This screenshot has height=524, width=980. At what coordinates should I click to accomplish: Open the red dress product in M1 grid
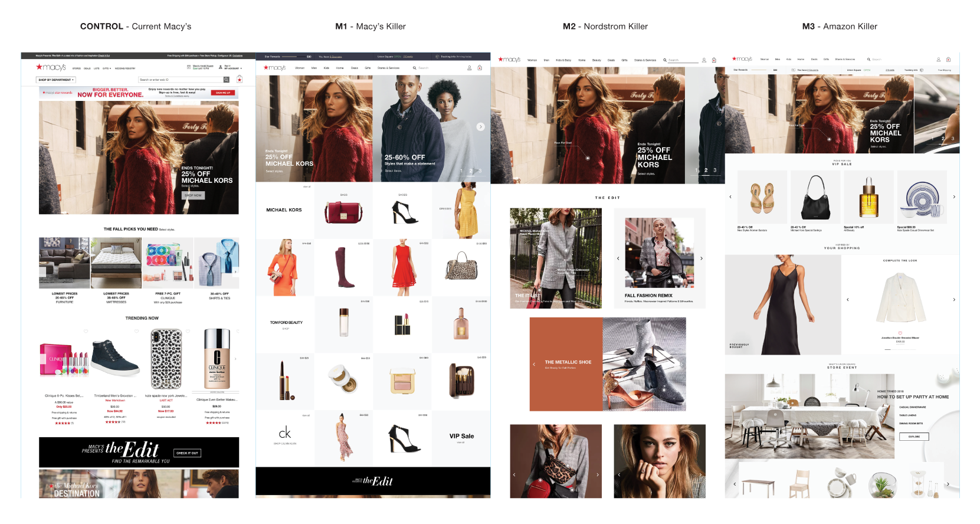click(402, 267)
